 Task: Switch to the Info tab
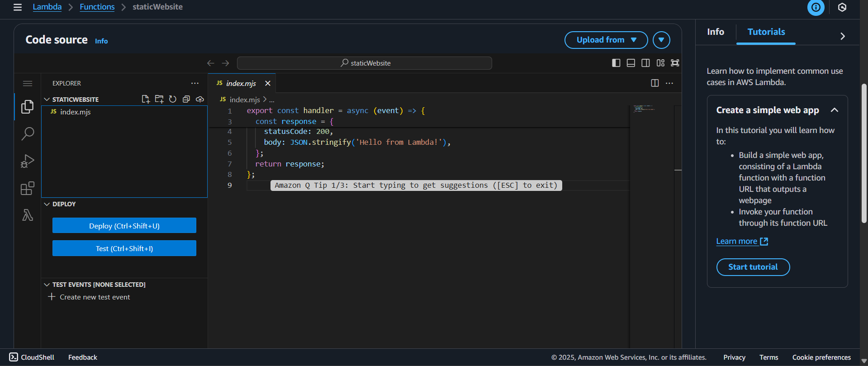(x=716, y=32)
